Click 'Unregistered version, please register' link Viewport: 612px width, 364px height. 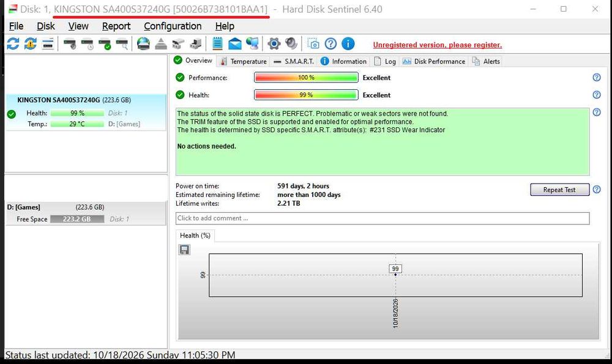438,45
